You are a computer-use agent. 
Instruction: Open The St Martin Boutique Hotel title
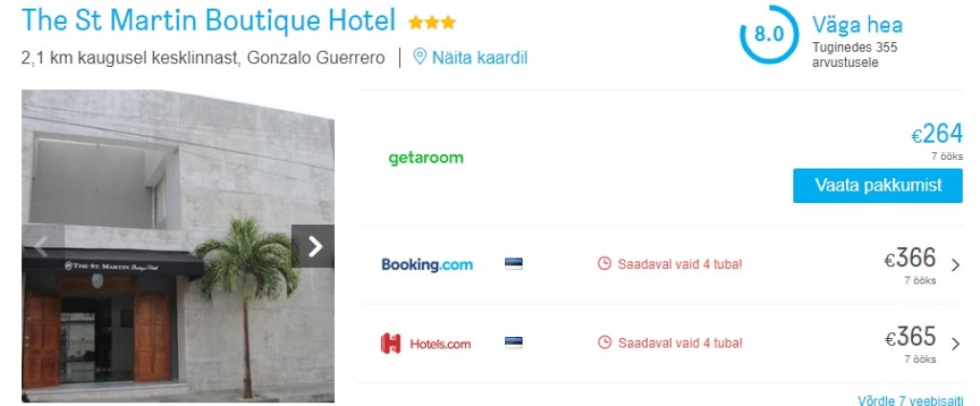209,21
